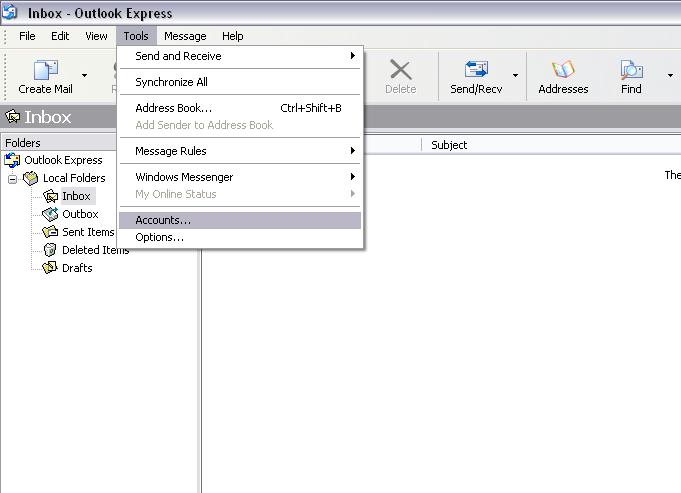Screen dimensions: 681x493
Task: Expand the Message Rules submenu
Action: 240,151
